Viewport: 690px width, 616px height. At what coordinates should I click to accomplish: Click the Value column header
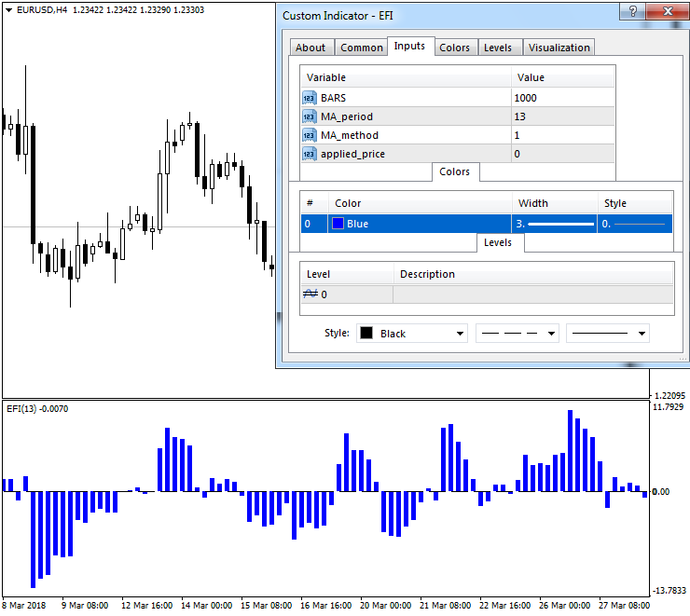coord(563,77)
